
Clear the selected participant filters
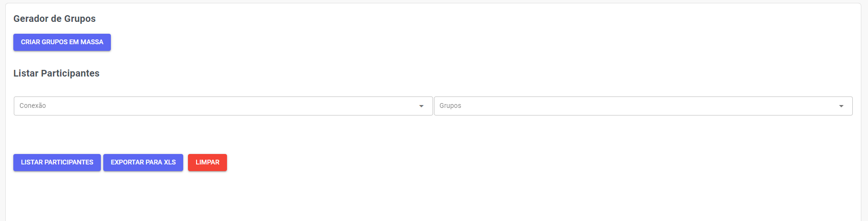coord(207,163)
